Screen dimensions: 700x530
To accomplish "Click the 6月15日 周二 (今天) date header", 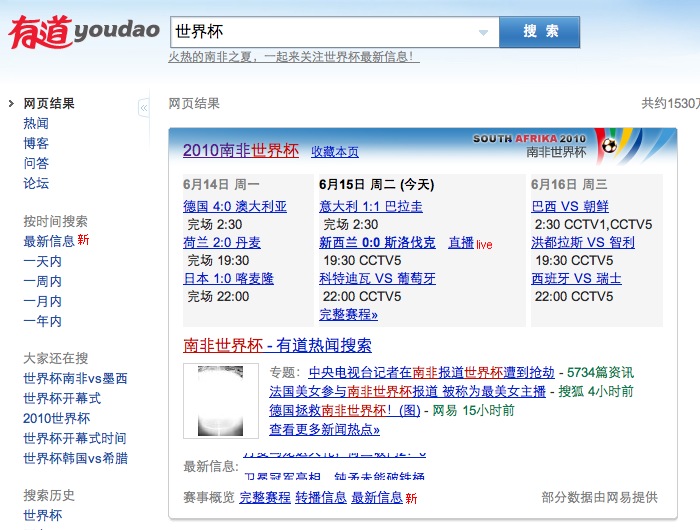I will click(377, 184).
